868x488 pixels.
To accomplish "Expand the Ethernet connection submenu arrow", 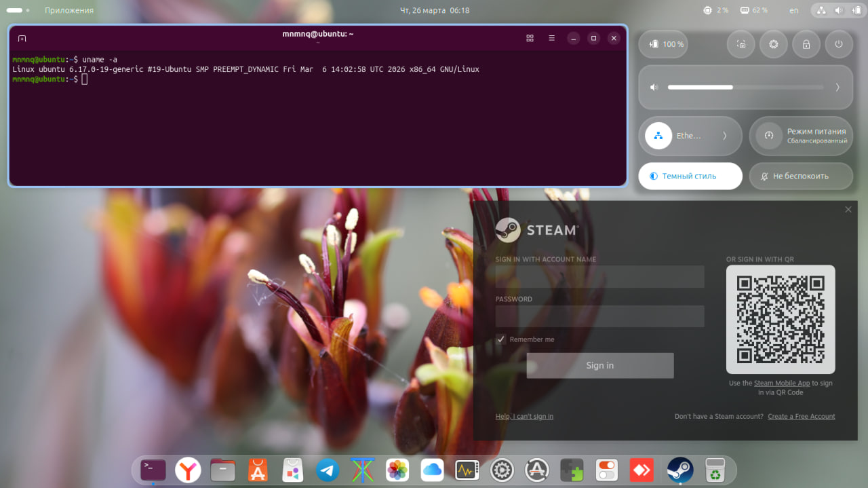I will tap(724, 136).
